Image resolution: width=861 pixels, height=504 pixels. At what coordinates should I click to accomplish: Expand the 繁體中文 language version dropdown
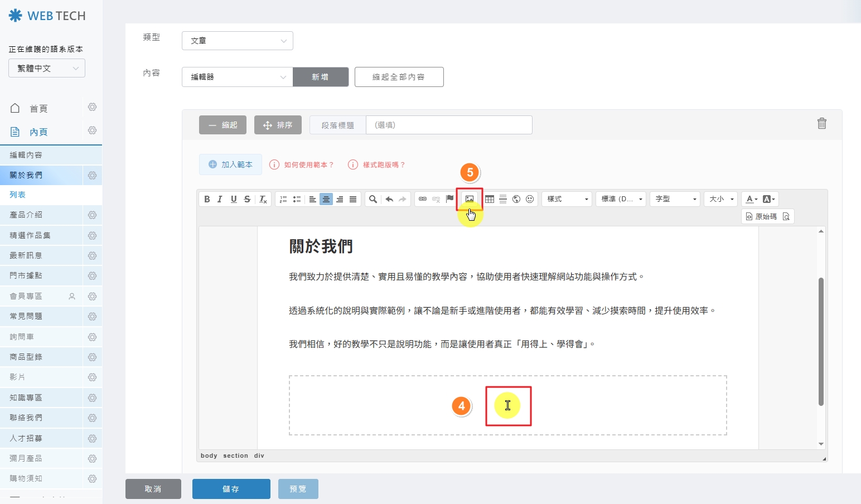point(47,69)
